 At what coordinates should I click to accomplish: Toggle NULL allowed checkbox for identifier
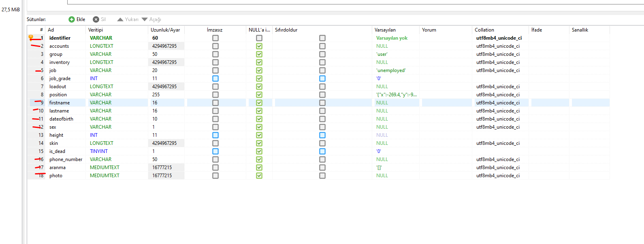[259, 38]
